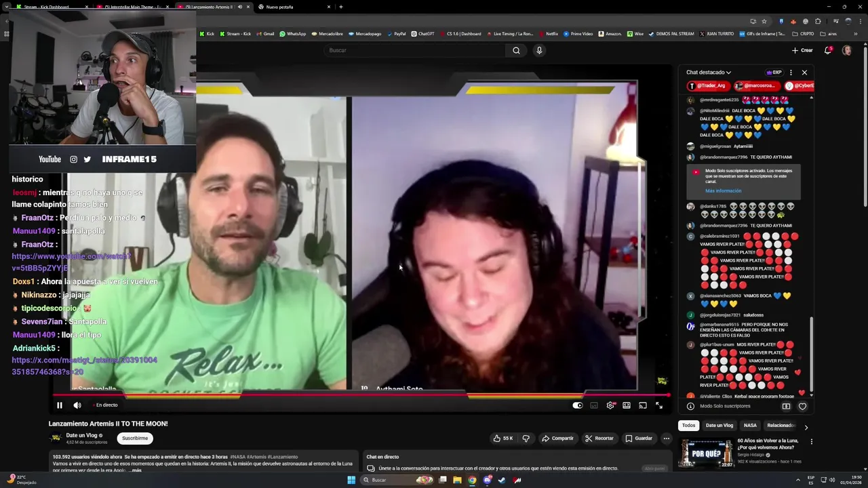Like the video with 55 K likes

pos(502,439)
